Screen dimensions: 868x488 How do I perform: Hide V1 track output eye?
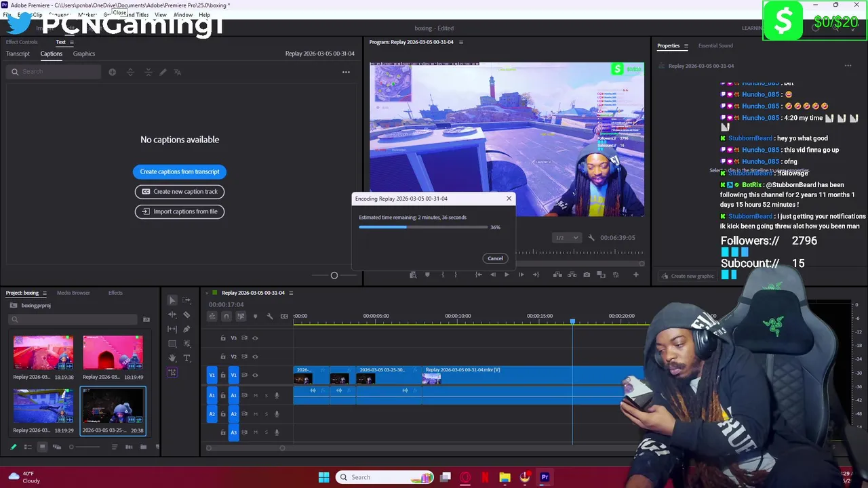255,375
